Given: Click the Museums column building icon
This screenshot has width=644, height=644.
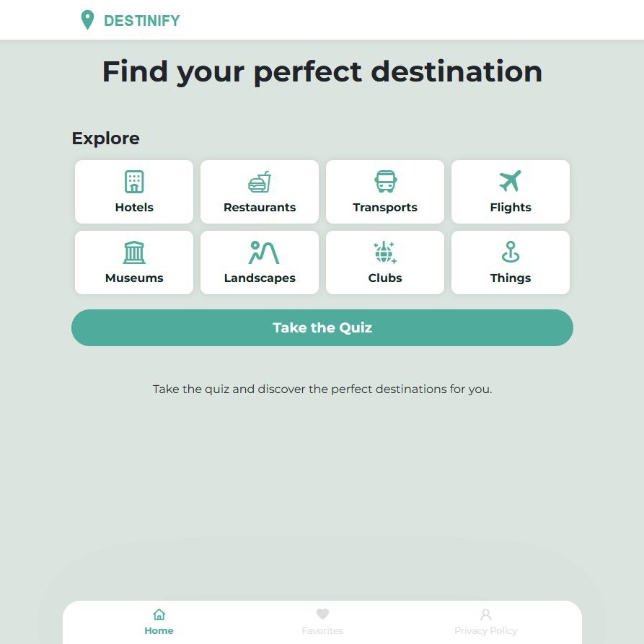Looking at the screenshot, I should coord(134,252).
